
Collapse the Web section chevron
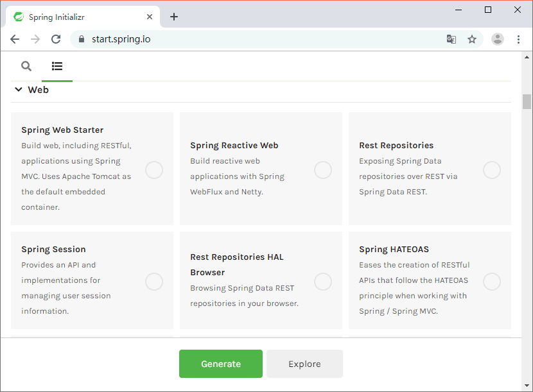17,90
